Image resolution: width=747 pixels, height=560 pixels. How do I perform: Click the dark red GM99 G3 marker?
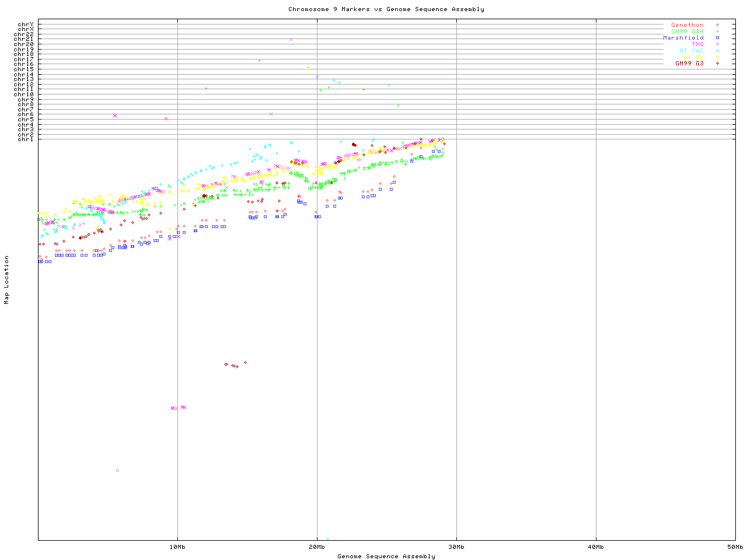pos(717,64)
